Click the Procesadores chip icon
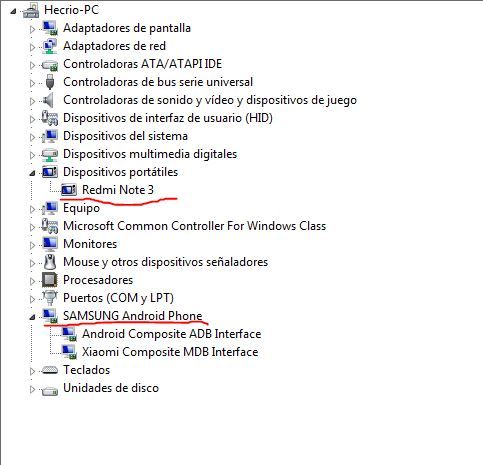The height and width of the screenshot is (465, 483). tap(50, 280)
